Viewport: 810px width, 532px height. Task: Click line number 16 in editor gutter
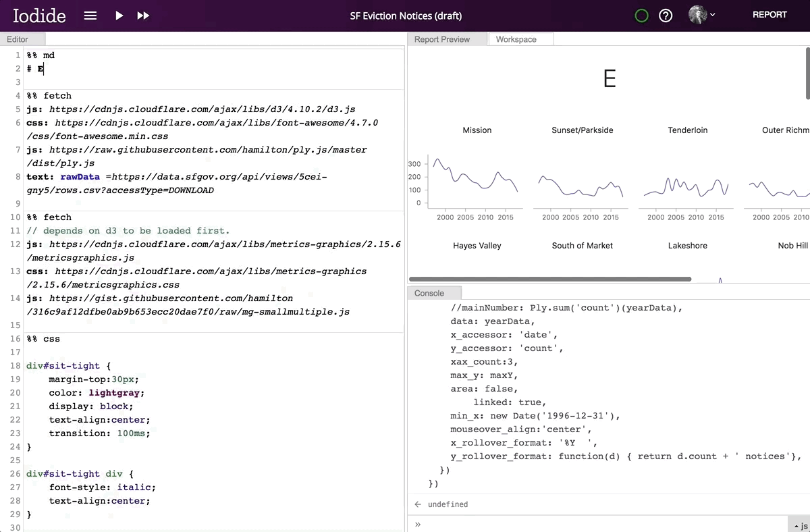point(15,339)
